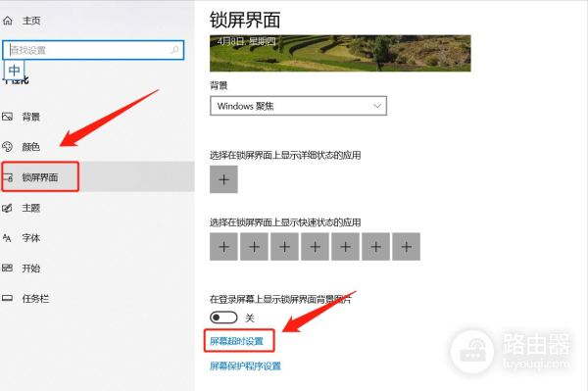Click the search magnifier icon in the search box
The height and width of the screenshot is (391, 588).
[174, 50]
